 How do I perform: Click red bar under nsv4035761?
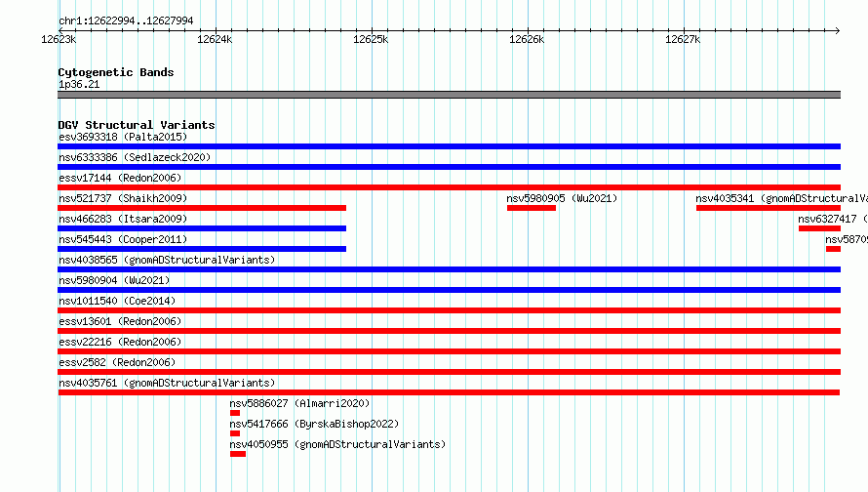[449, 392]
